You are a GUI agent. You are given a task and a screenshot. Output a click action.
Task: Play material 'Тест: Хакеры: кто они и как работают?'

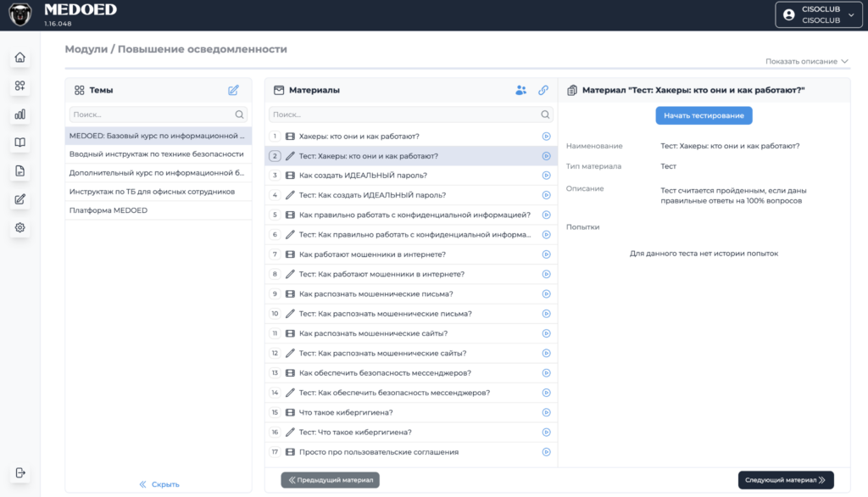[547, 156]
